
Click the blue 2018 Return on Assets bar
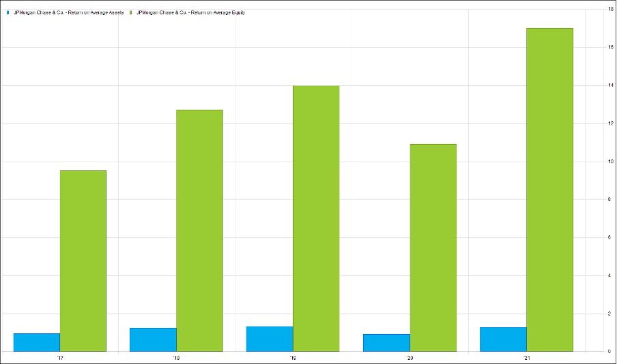pyautogui.click(x=153, y=339)
